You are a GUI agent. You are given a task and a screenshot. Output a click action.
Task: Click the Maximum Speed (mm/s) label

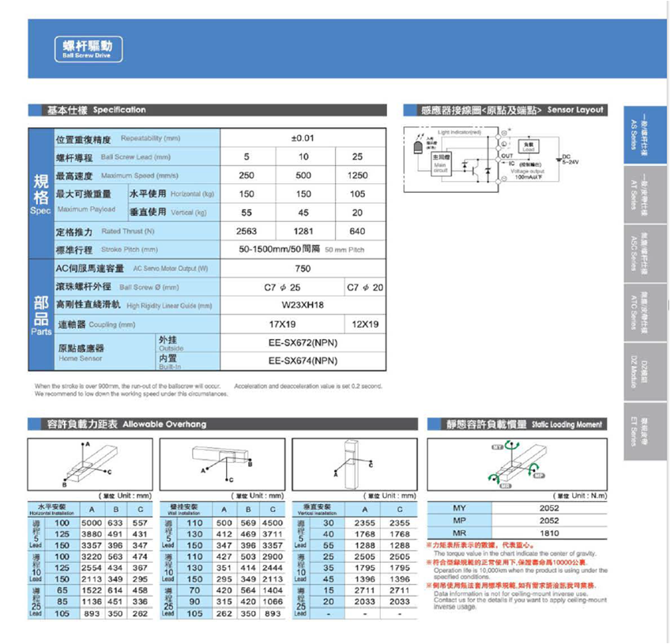[140, 175]
